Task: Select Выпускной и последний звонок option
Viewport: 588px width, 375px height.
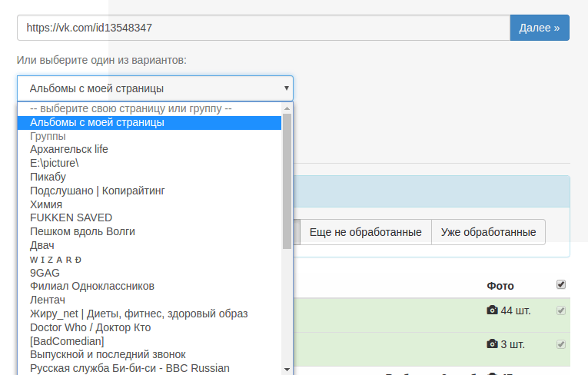Action: (149, 355)
